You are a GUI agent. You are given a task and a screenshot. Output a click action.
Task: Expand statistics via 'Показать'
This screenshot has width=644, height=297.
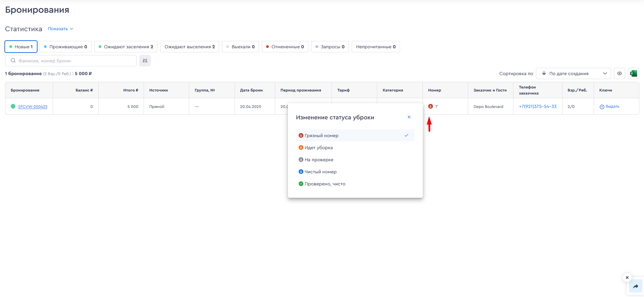pos(60,29)
